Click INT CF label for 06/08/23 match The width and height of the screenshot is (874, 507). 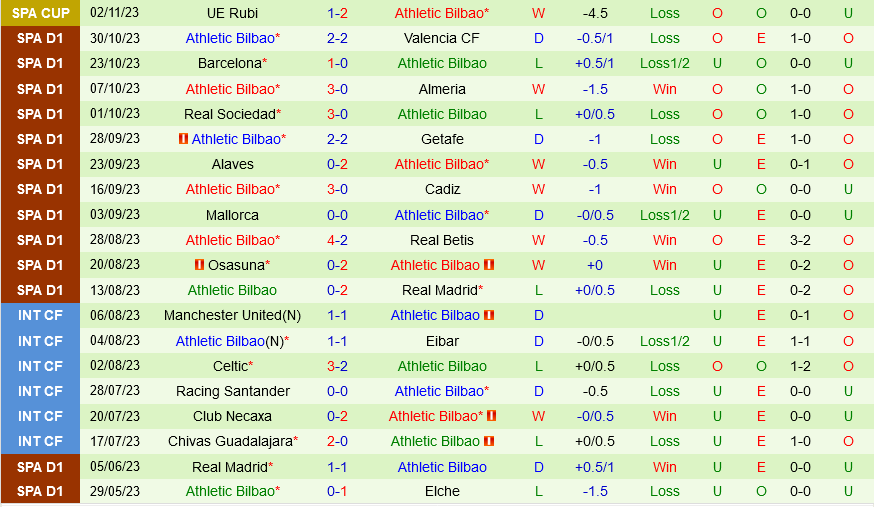coord(40,315)
